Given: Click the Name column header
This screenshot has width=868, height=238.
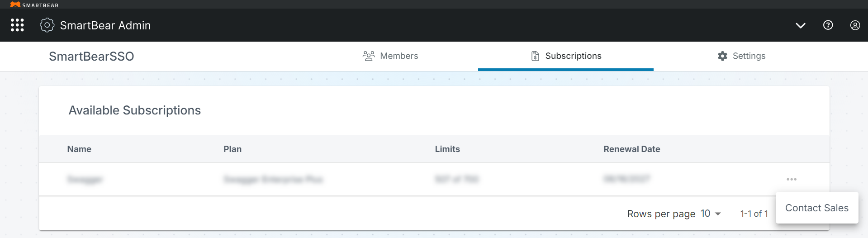Looking at the screenshot, I should click(79, 149).
